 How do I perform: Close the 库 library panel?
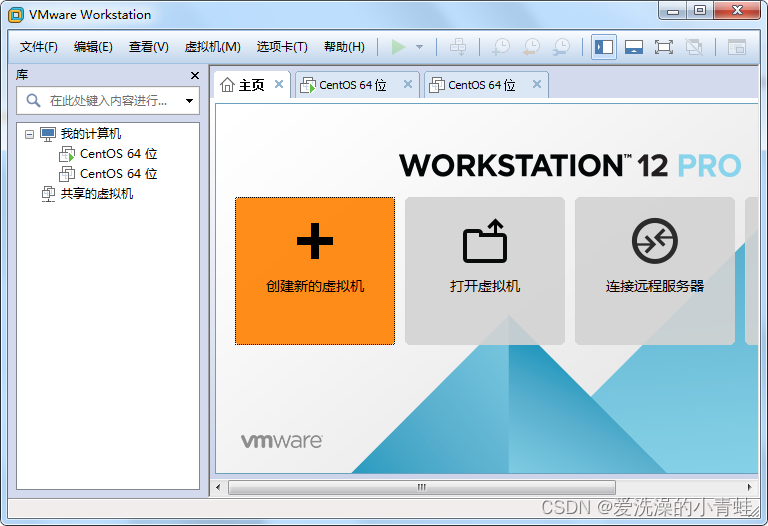pyautogui.click(x=194, y=75)
